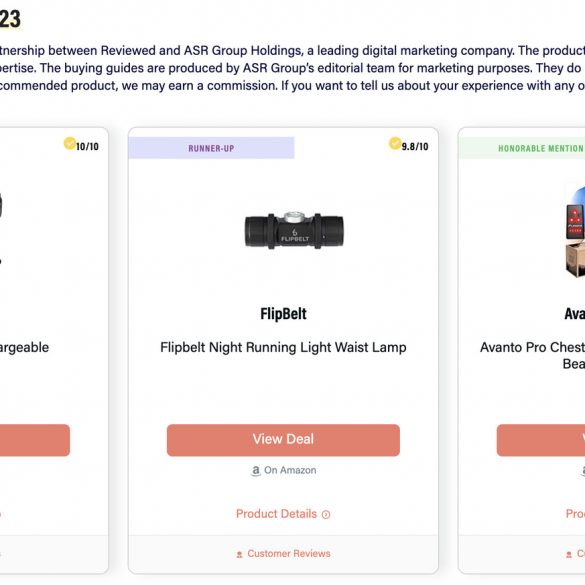Click the person icon next to Customer Reviews
585x585 pixels.
[240, 554]
